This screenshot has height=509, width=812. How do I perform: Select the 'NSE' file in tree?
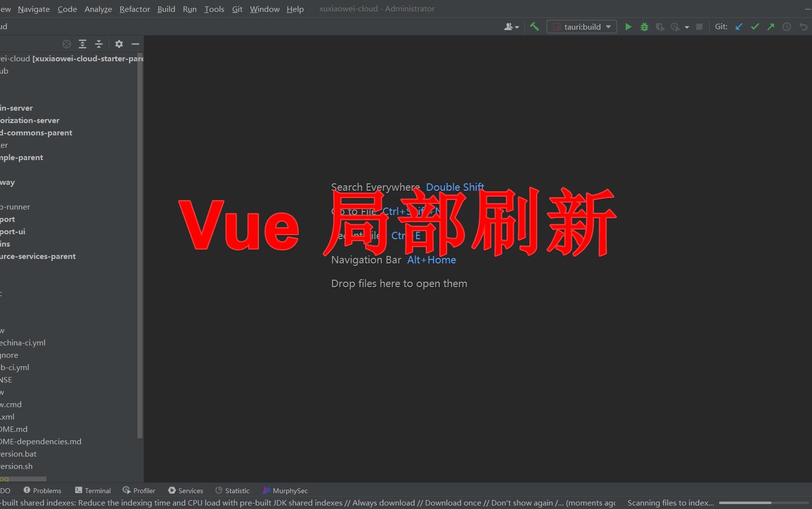(x=6, y=380)
